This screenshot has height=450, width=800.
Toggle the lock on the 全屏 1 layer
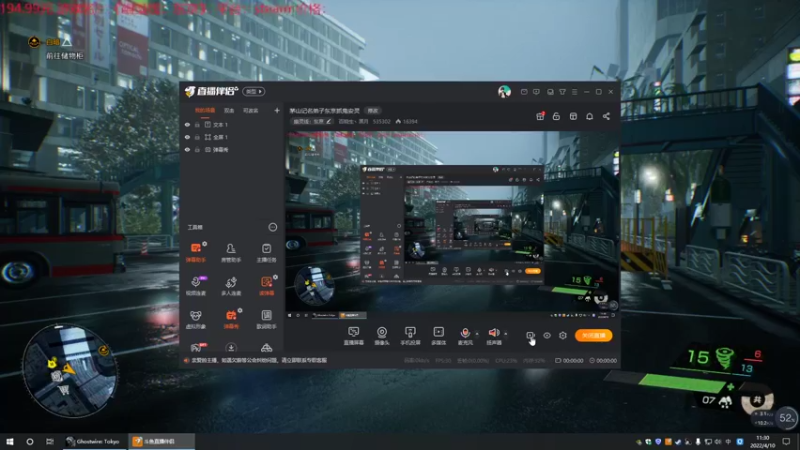[197, 137]
